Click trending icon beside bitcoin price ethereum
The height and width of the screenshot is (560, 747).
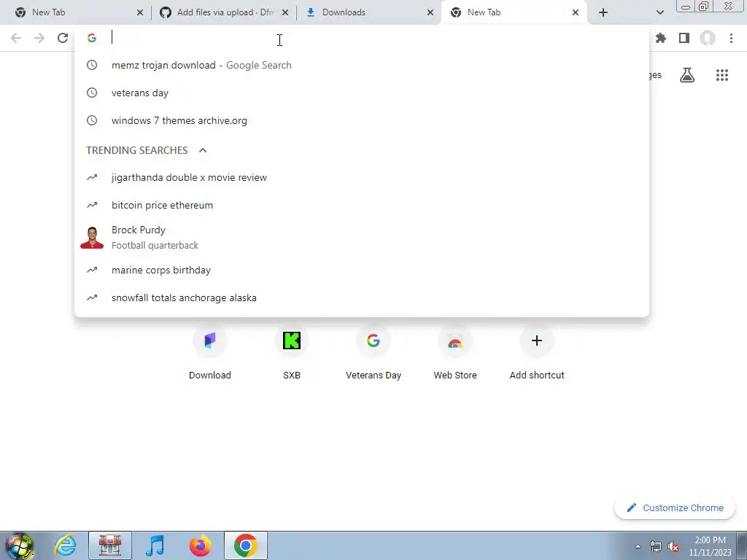click(x=92, y=205)
